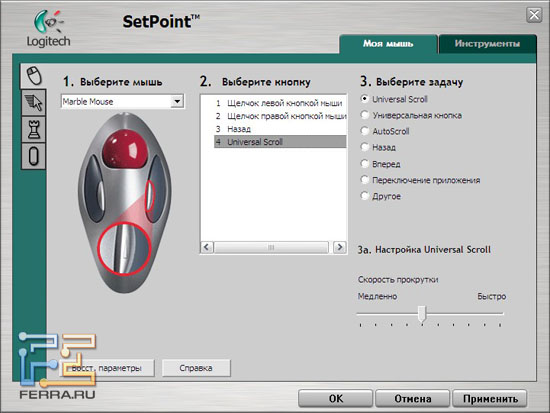The image size is (550, 413).
Task: Select the Назад task radio button
Action: pyautogui.click(x=365, y=147)
